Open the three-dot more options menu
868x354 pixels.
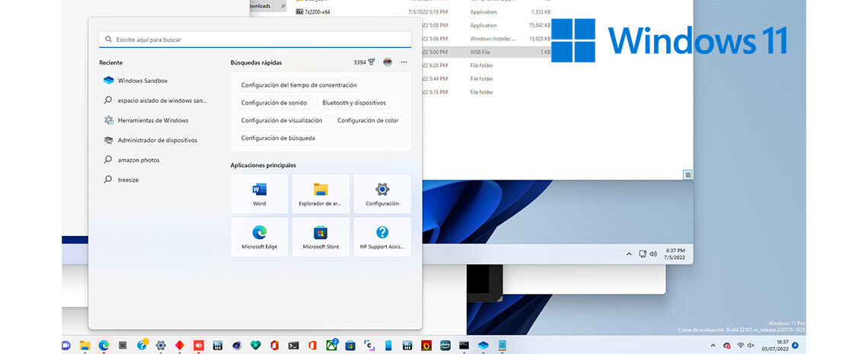[x=404, y=62]
